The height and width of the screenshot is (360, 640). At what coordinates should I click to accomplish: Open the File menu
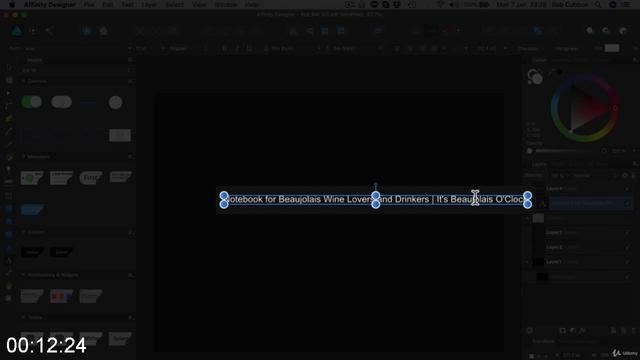coord(89,4)
